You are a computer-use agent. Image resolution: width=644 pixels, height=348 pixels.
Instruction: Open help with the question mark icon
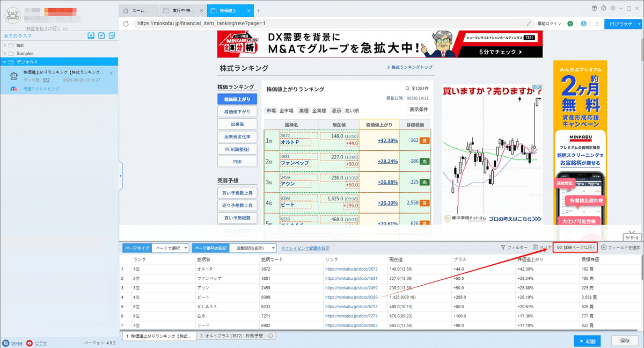tap(604, 8)
